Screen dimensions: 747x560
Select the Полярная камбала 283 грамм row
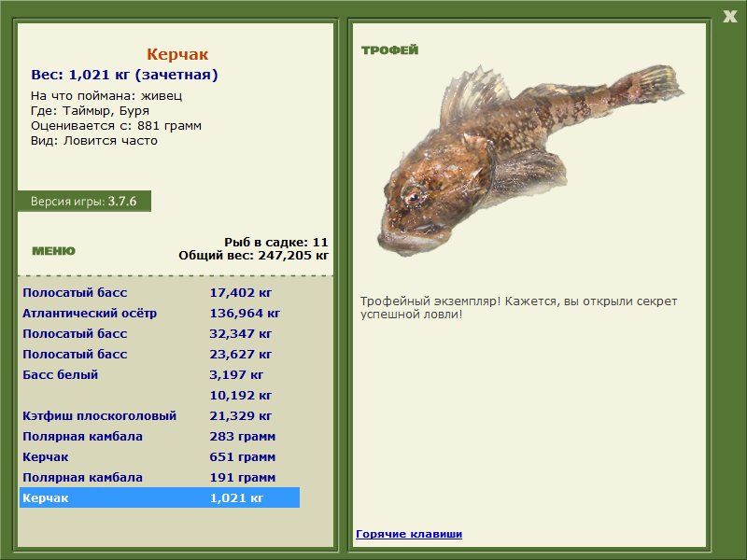point(160,436)
